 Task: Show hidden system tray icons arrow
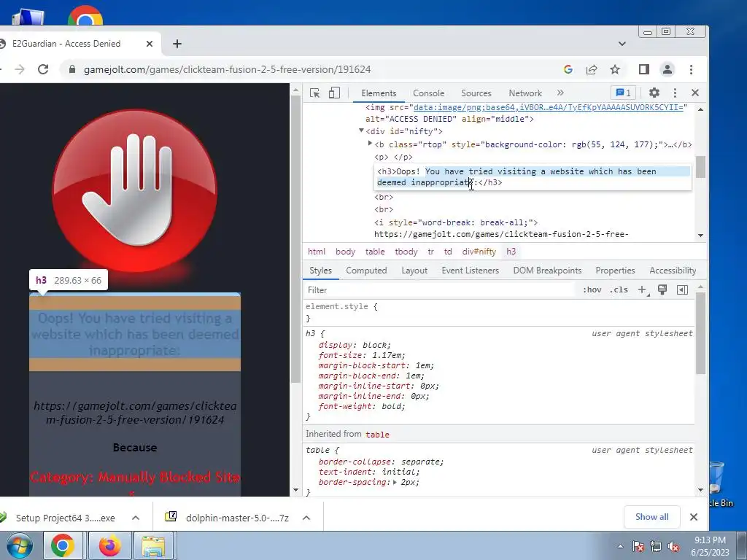click(x=620, y=546)
